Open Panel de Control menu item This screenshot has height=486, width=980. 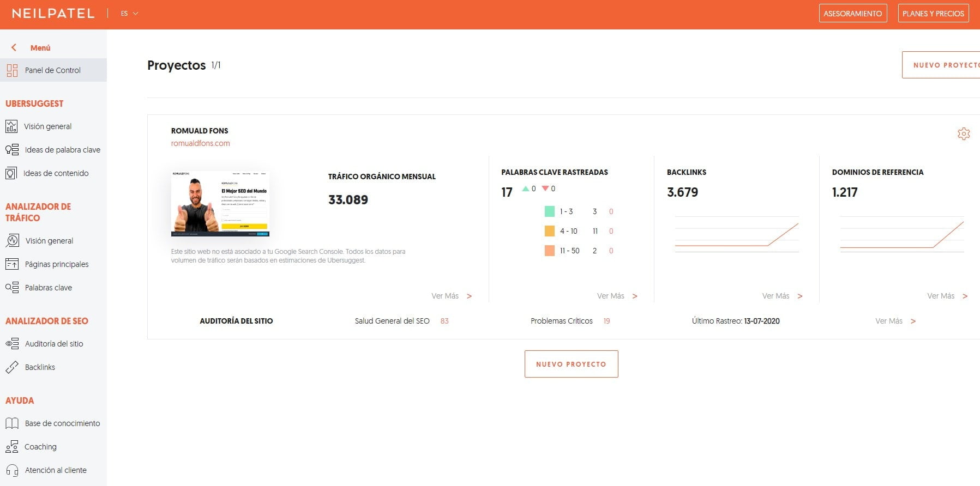click(53, 70)
